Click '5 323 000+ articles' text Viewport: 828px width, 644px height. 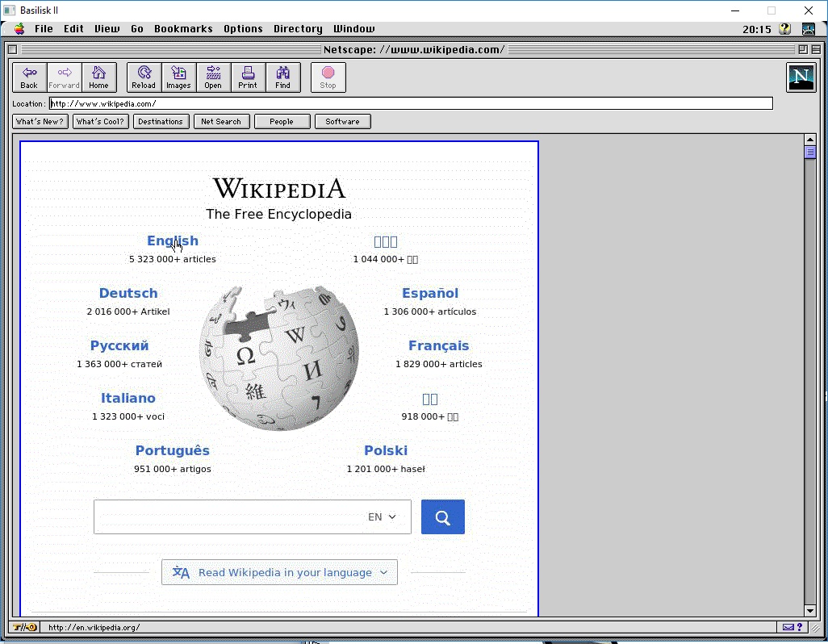click(x=173, y=259)
